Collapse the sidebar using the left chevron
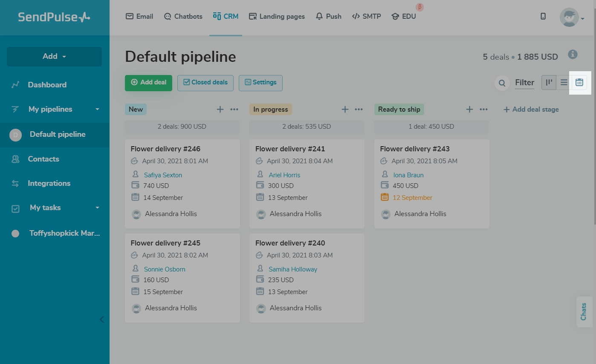596x364 pixels. pyautogui.click(x=101, y=319)
